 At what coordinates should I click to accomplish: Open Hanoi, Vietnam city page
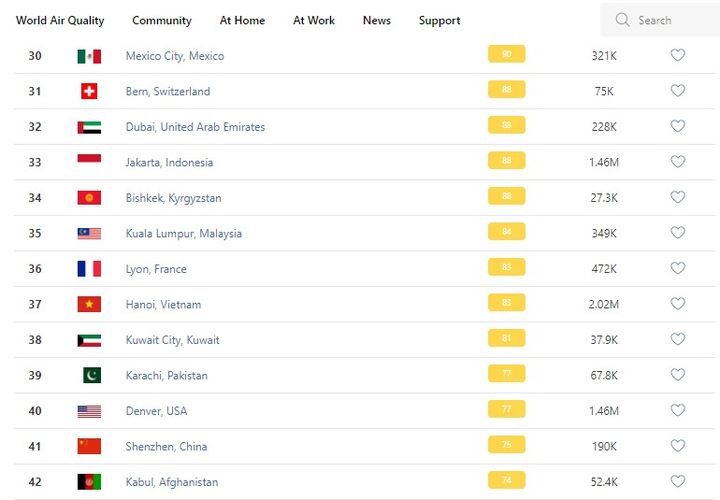(163, 305)
